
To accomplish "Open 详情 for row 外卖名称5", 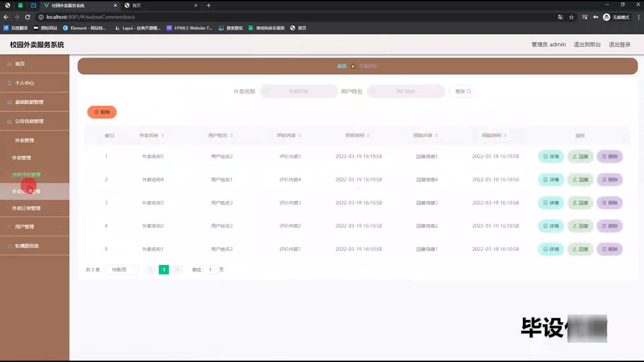I will click(551, 157).
